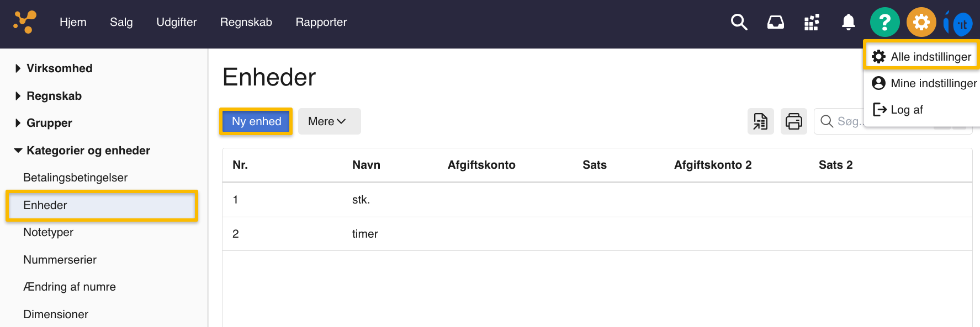Click the orange settings gear icon
The width and height of the screenshot is (980, 327).
point(921,22)
